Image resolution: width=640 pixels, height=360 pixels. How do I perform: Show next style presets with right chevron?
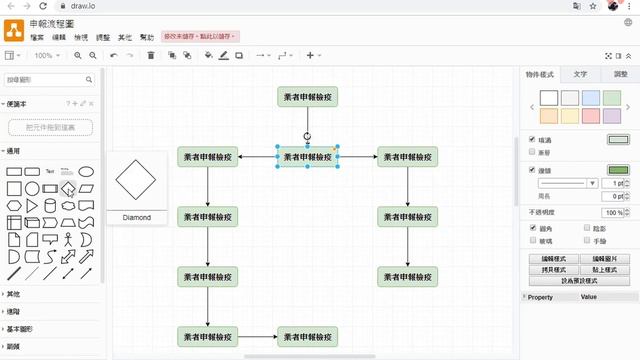tap(628, 107)
